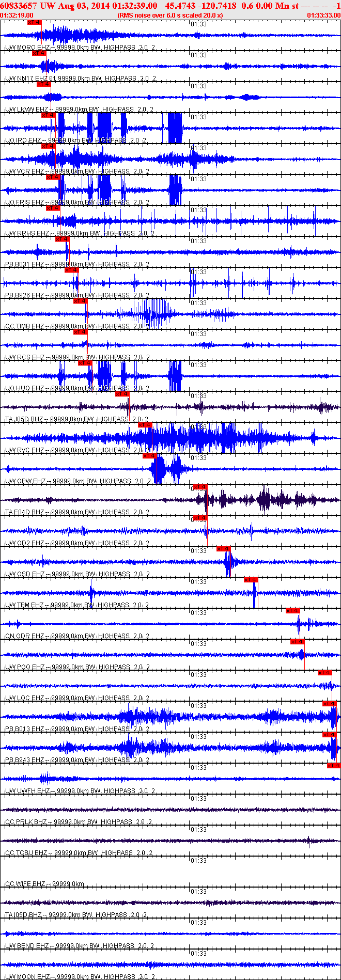Click the UW MOON EHZ station label
This screenshot has width=341, height=980.
(x=27, y=977)
